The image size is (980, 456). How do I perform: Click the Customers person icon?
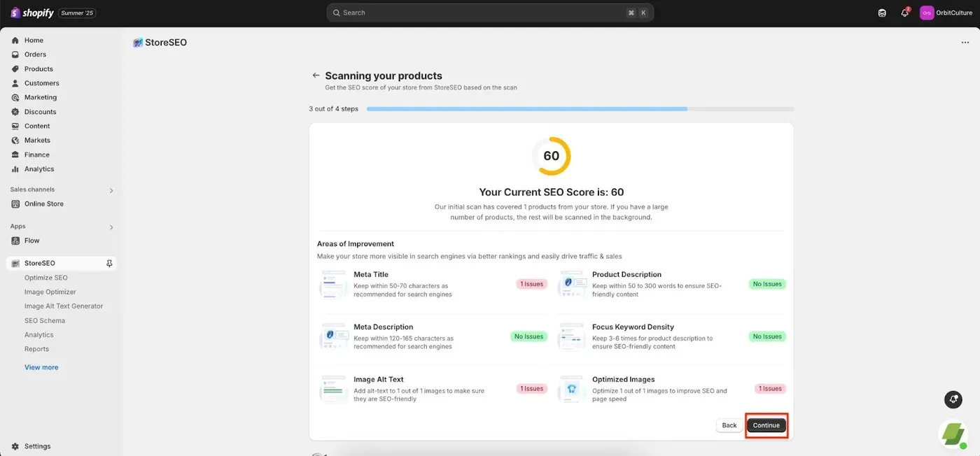tap(15, 83)
